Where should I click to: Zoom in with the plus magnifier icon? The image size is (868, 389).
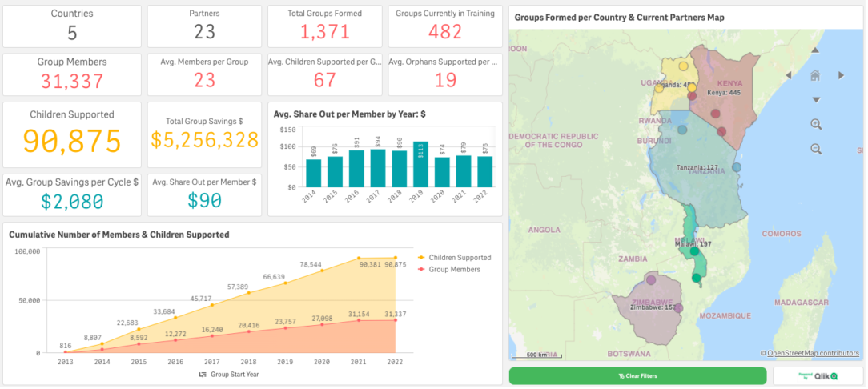(816, 125)
